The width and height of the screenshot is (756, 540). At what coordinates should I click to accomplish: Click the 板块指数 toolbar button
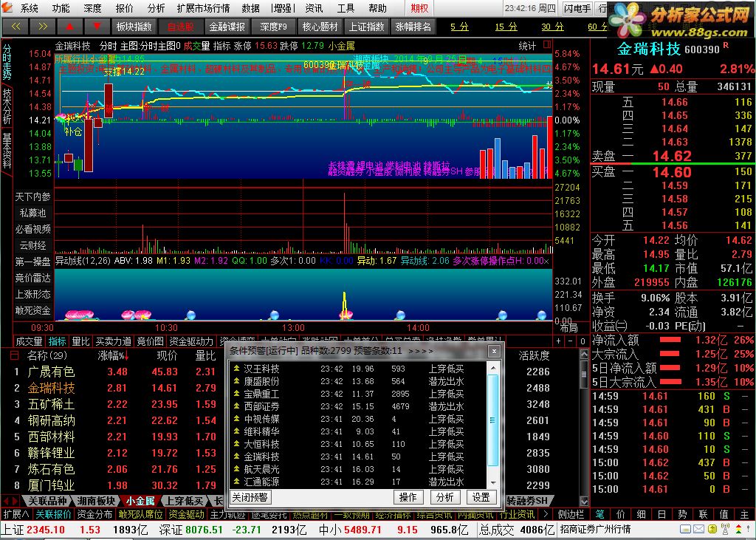(x=134, y=27)
